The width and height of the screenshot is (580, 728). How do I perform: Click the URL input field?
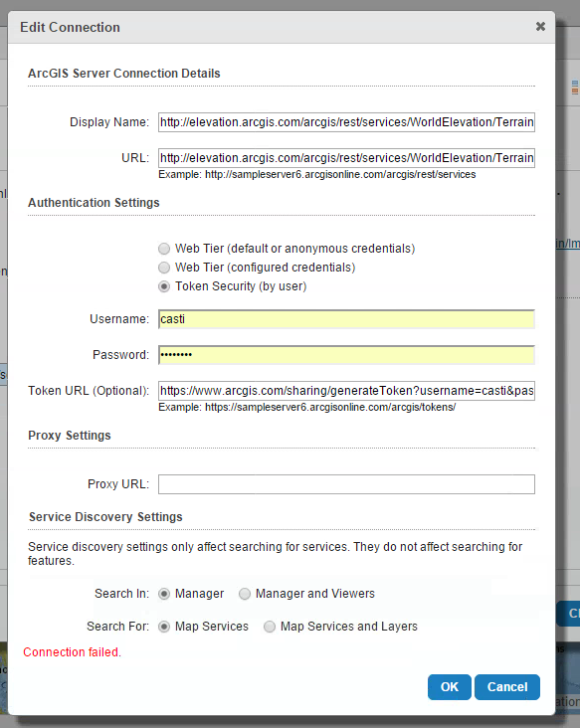346,158
